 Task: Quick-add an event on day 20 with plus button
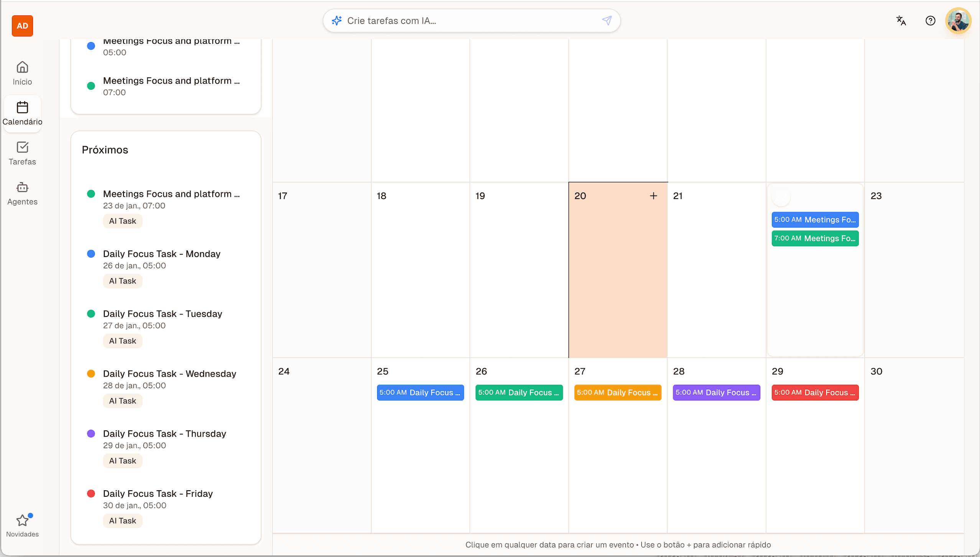coord(653,196)
